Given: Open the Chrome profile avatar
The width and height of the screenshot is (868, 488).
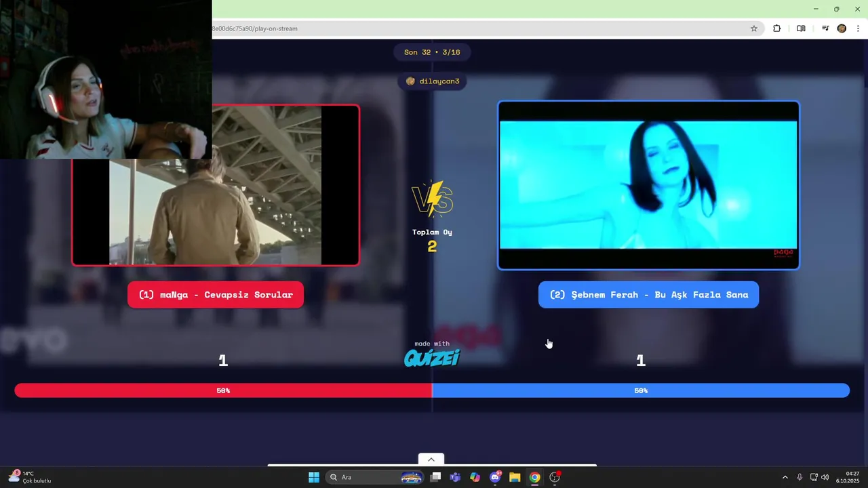Looking at the screenshot, I should click(842, 28).
